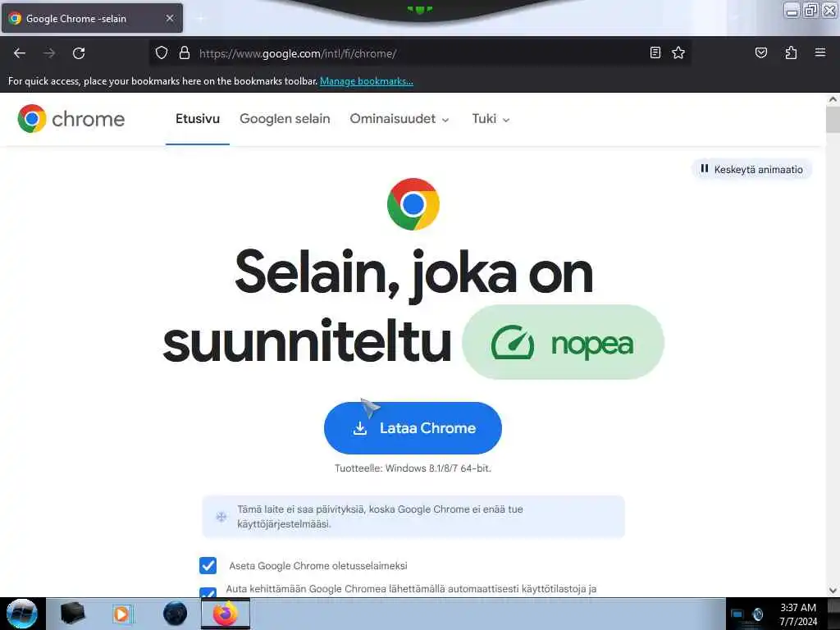Open the Firefox hamburger menu
This screenshot has height=630, width=840.
(x=820, y=52)
